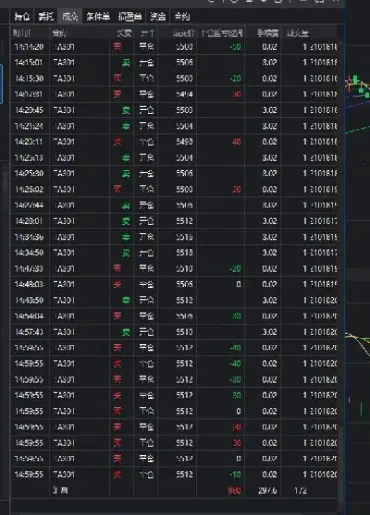Click the 3.02 fee in the 14:20:45 row

point(269,110)
